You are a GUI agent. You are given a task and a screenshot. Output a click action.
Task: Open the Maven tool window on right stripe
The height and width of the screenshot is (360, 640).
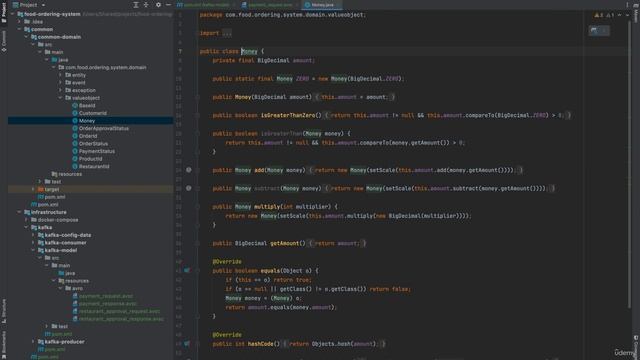(636, 13)
